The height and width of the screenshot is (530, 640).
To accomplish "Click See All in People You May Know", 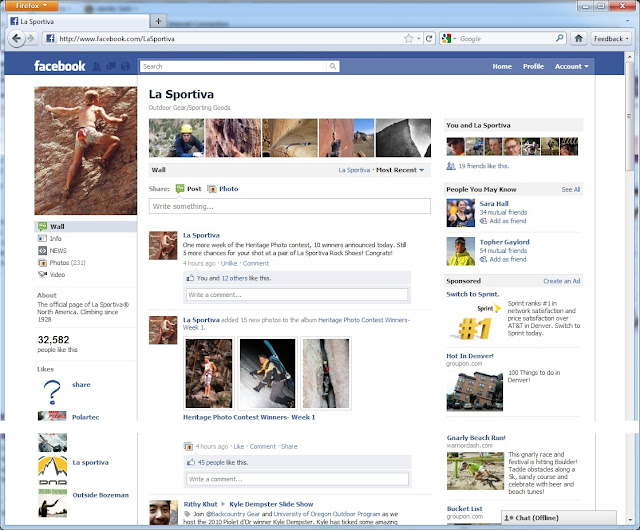I will click(571, 189).
